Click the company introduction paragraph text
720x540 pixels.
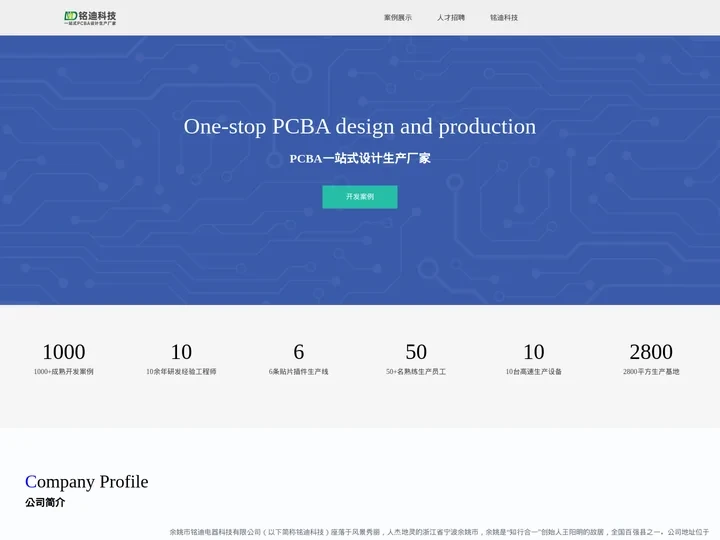point(440,532)
